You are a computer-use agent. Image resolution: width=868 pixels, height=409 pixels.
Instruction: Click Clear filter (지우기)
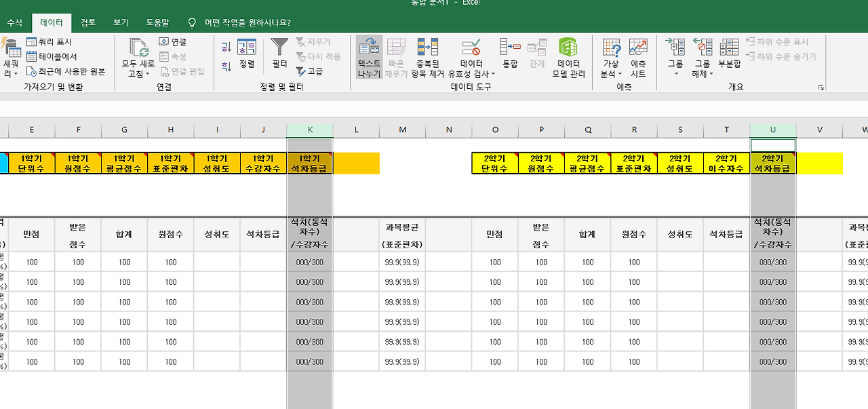click(x=313, y=42)
